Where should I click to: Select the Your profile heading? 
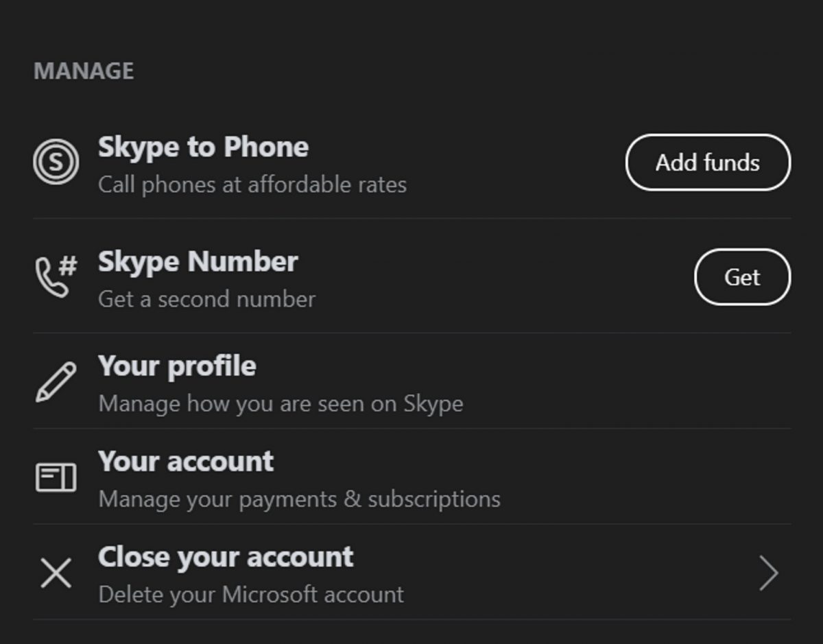[177, 366]
